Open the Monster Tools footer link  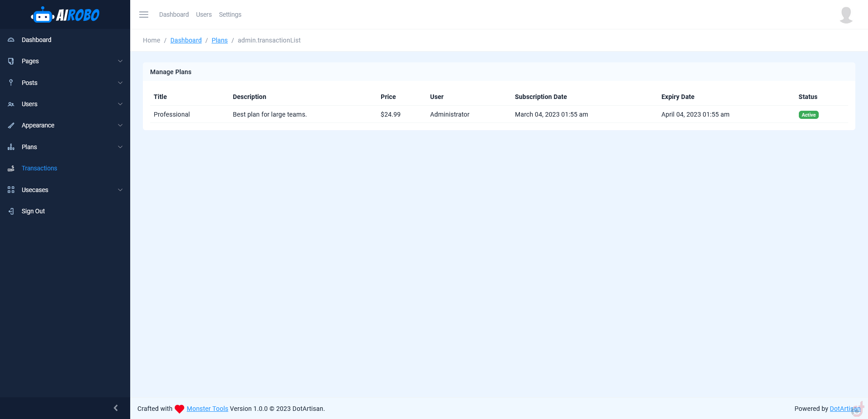point(208,409)
